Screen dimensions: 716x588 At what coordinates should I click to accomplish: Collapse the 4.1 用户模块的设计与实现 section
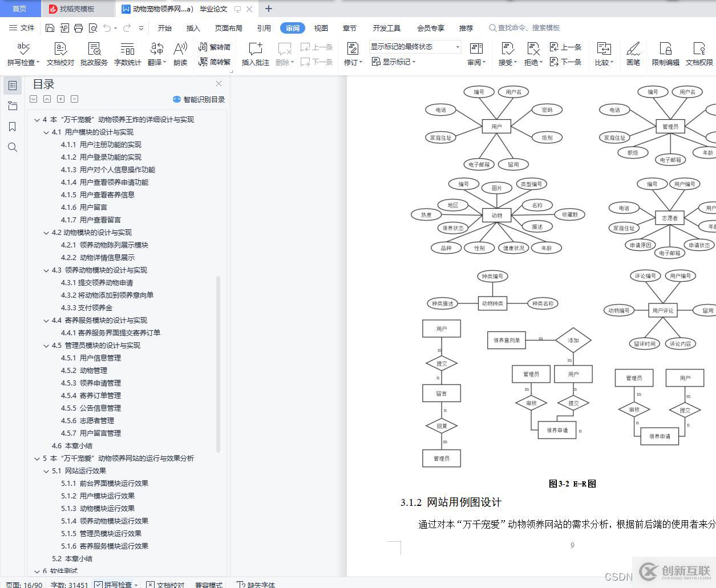[x=47, y=132]
